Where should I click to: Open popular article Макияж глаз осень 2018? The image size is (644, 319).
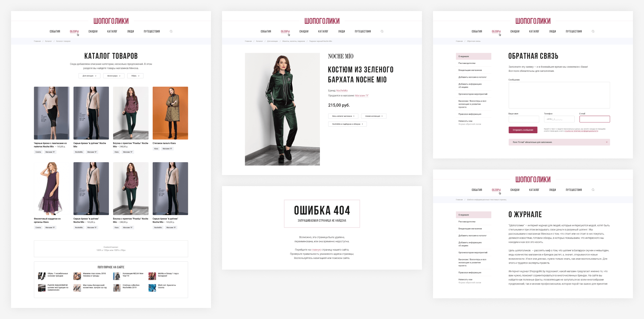[90, 275]
